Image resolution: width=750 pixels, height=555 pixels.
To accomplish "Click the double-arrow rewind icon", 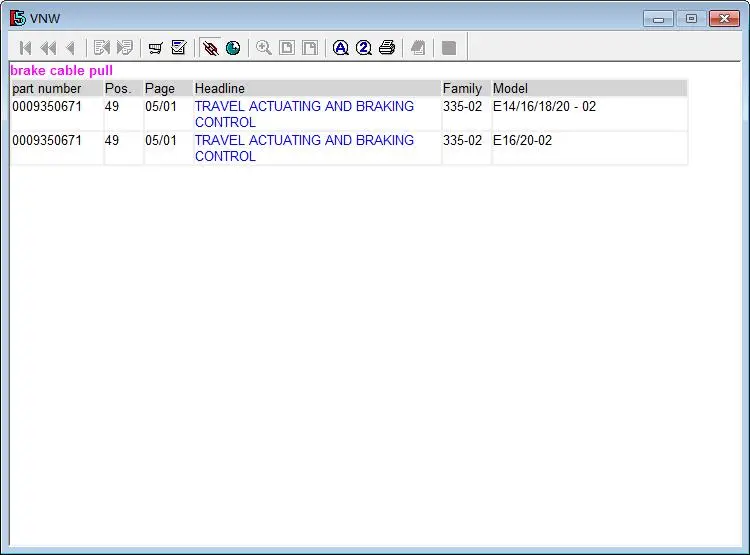I will click(x=48, y=48).
